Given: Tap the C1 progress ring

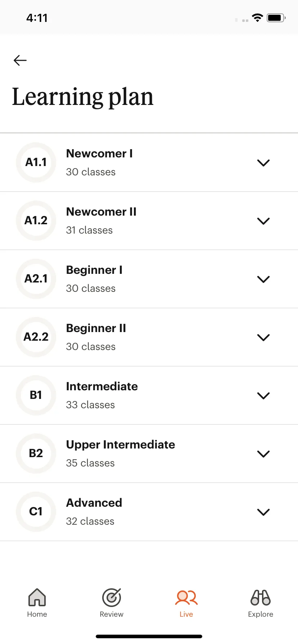Looking at the screenshot, I should point(36,512).
